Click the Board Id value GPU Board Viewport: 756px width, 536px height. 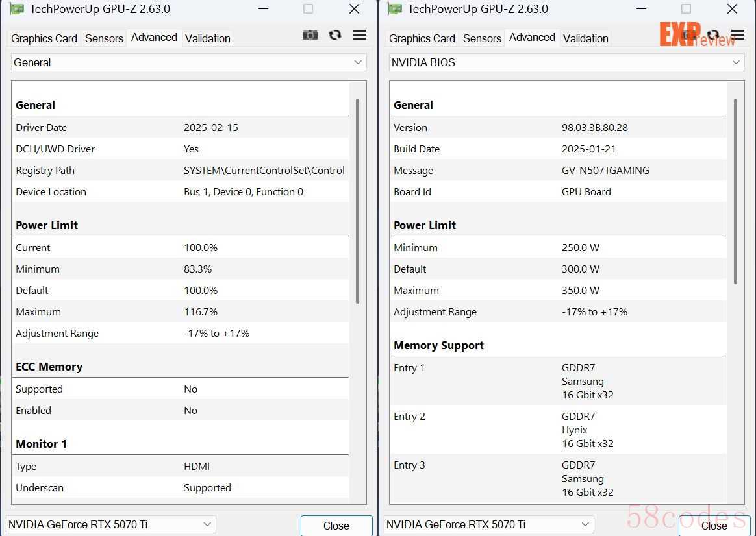[x=586, y=191]
